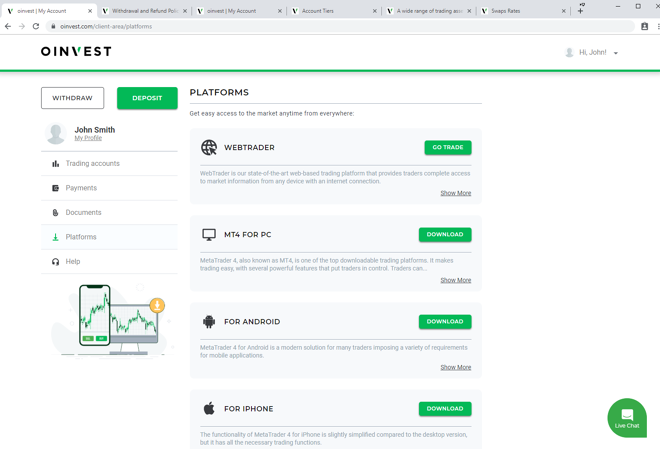Download MT4 for PC
The width and height of the screenshot is (660, 449).
(x=445, y=234)
